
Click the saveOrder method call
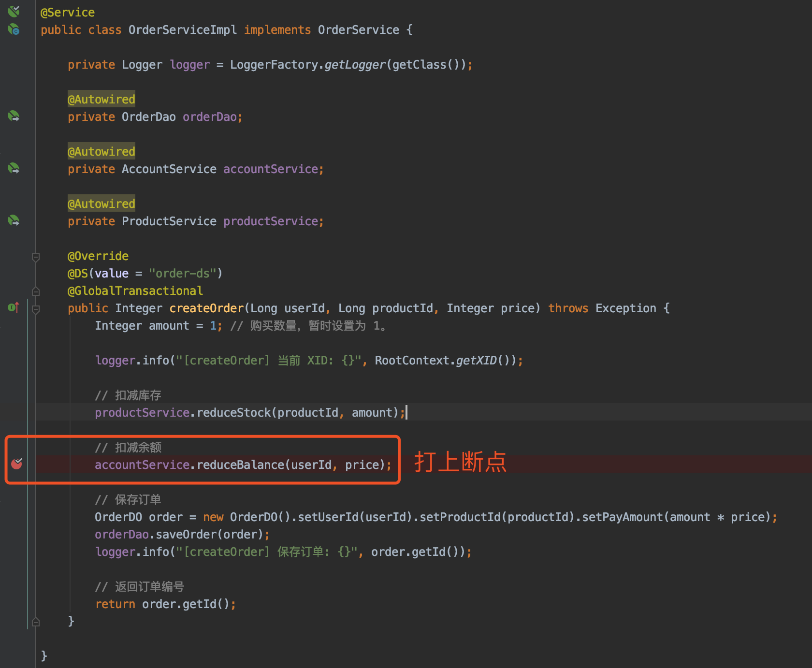[x=187, y=534]
